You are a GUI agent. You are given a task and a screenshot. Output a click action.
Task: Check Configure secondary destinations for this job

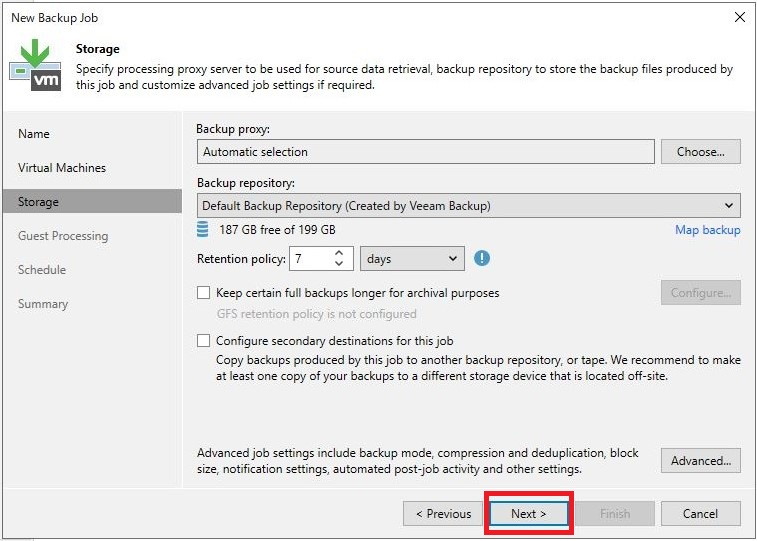204,341
